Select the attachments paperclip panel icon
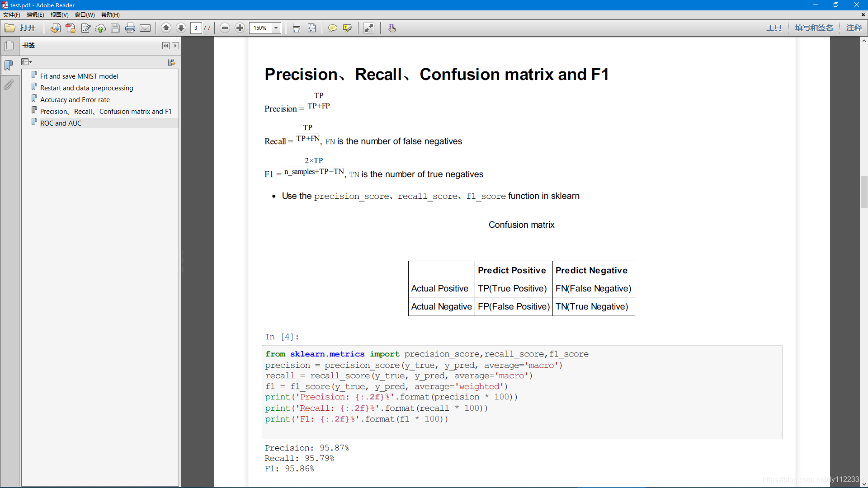868x488 pixels. (x=9, y=85)
